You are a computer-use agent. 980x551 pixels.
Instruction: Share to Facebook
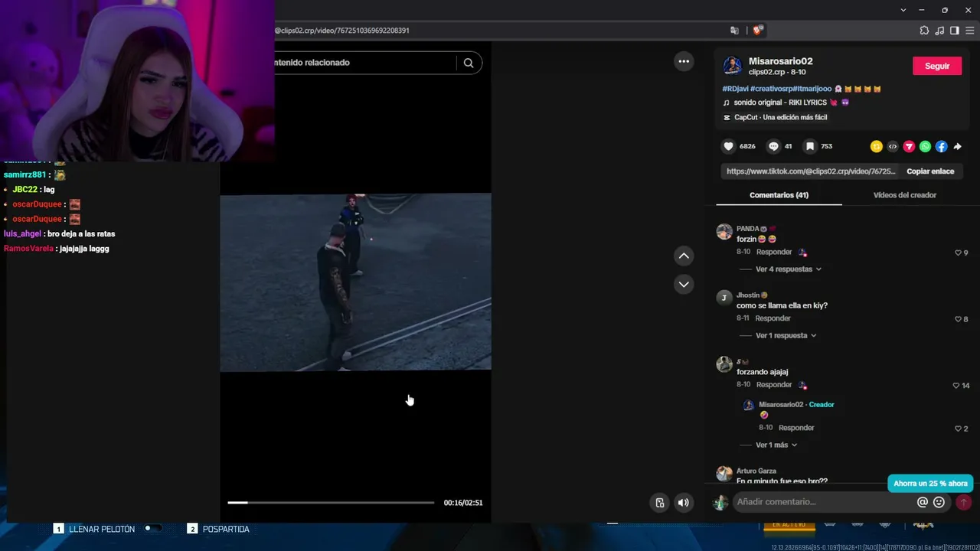pos(941,146)
